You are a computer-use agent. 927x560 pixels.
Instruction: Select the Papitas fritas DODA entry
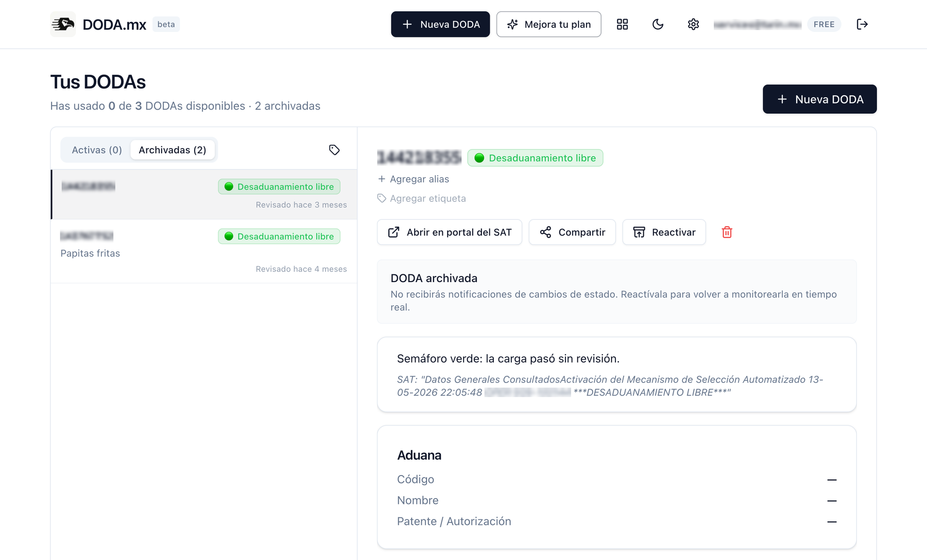click(x=204, y=251)
